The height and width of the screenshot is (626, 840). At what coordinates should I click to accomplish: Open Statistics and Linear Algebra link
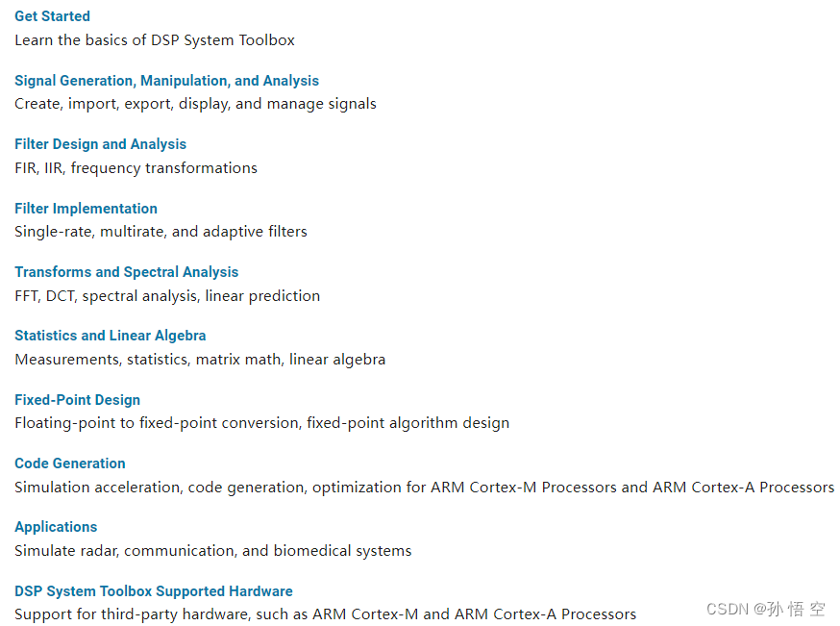110,336
